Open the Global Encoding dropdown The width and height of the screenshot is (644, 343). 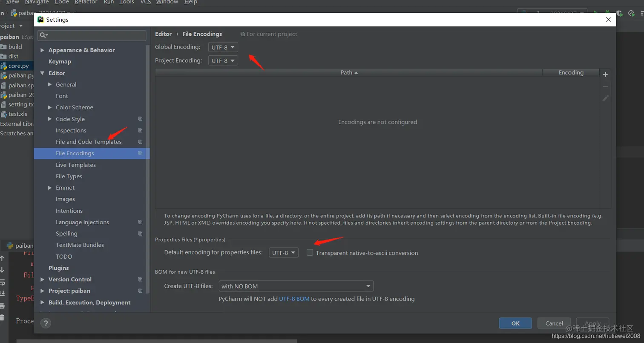pyautogui.click(x=223, y=47)
